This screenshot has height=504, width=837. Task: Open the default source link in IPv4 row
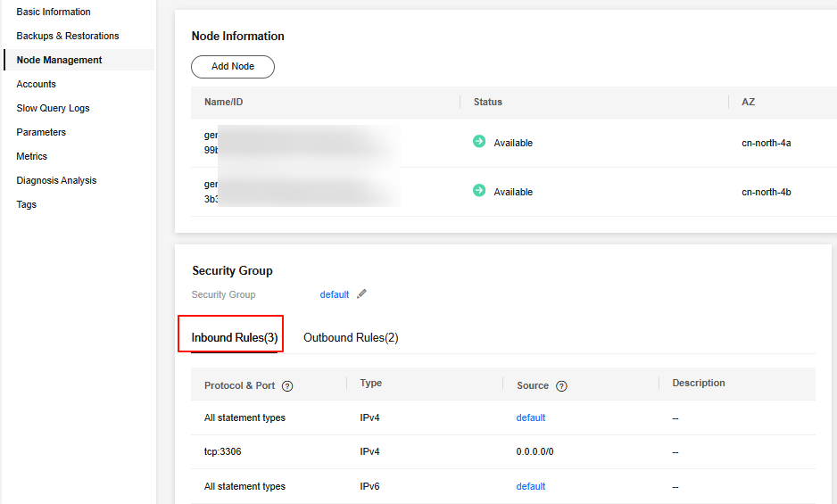pyautogui.click(x=530, y=417)
